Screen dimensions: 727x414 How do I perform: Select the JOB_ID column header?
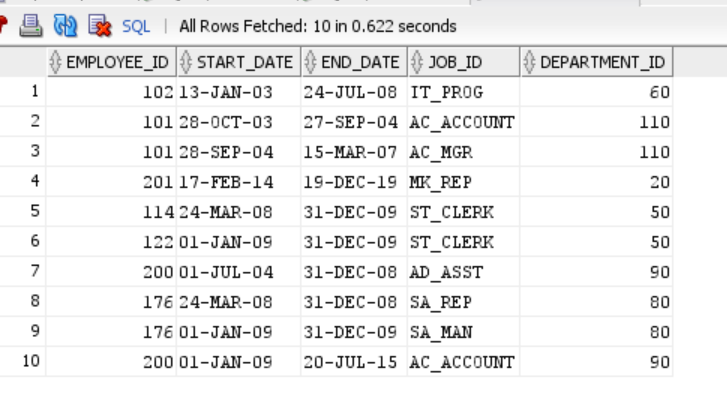464,62
